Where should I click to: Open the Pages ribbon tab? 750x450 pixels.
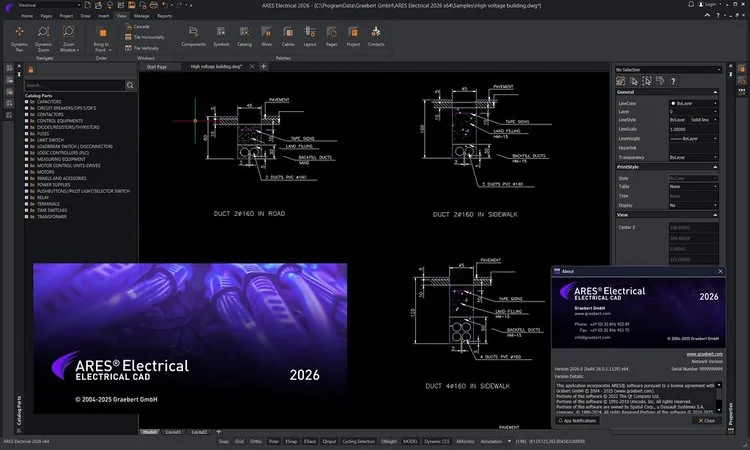(x=46, y=16)
